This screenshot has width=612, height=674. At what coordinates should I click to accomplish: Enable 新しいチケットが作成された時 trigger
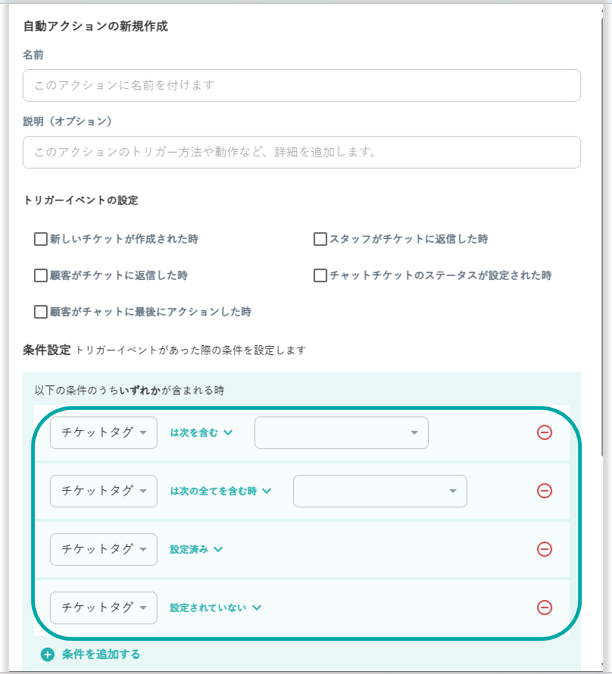coord(41,240)
